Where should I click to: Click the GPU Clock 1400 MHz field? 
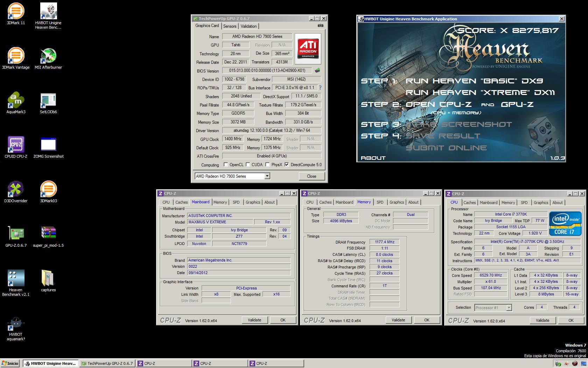coord(233,139)
